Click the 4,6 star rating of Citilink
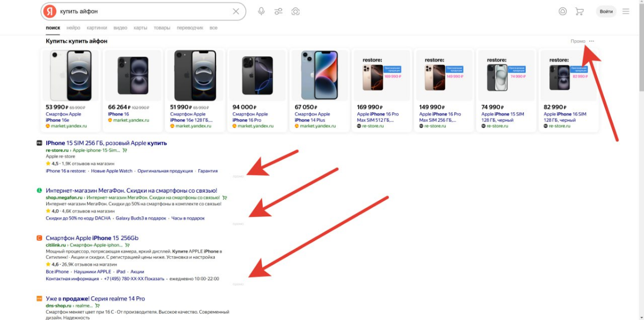 tap(53, 264)
